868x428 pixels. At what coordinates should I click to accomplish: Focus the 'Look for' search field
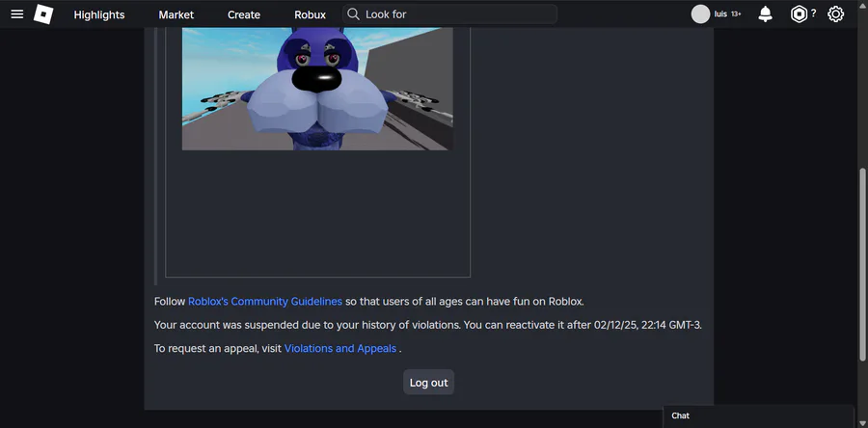[x=449, y=14]
